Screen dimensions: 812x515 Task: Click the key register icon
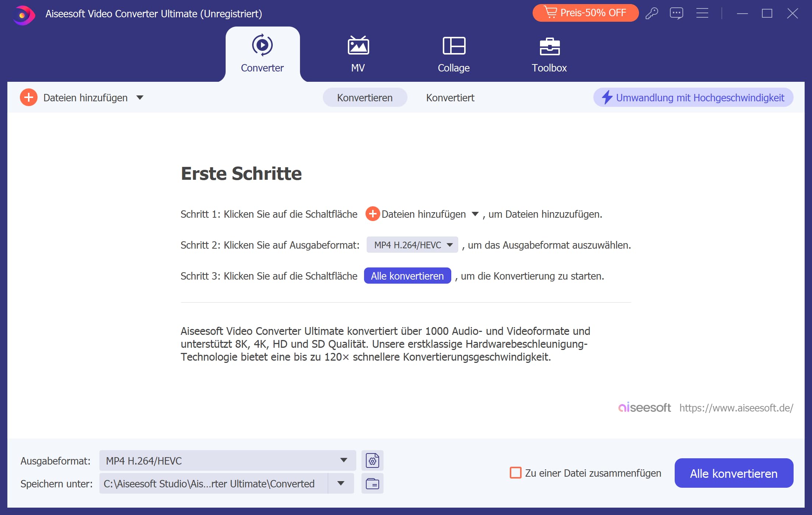point(652,13)
